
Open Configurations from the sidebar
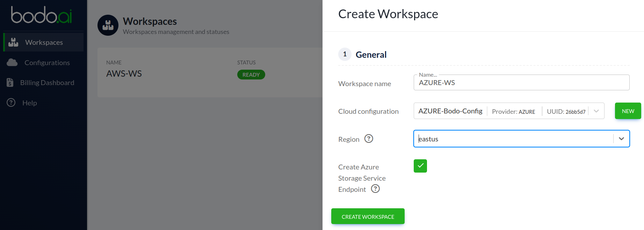click(47, 63)
